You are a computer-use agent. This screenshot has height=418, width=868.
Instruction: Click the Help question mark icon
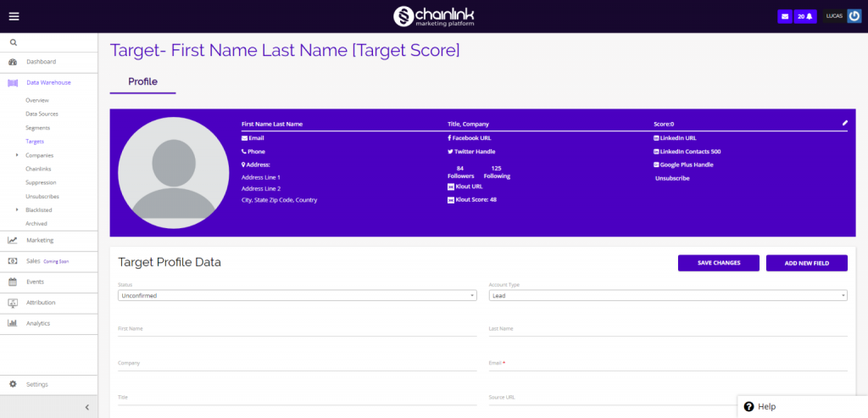point(749,406)
